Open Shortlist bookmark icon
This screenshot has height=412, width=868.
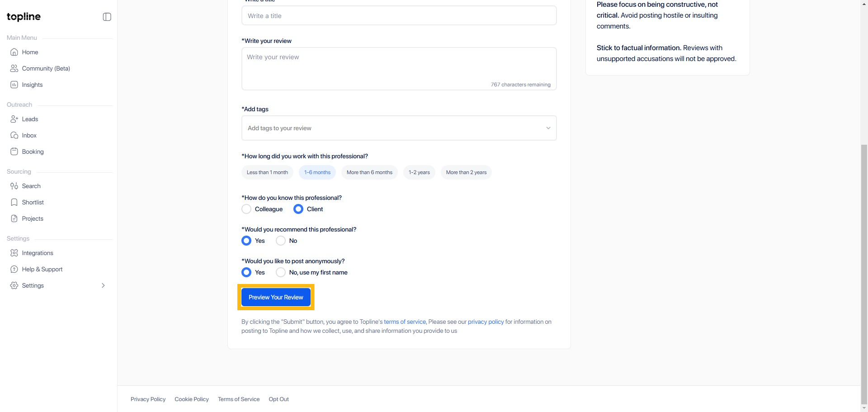14,202
